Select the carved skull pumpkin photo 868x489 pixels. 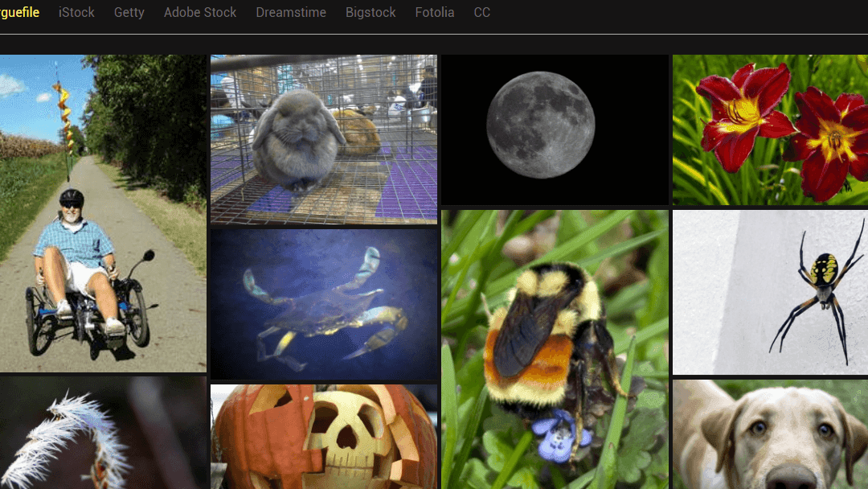tap(324, 437)
